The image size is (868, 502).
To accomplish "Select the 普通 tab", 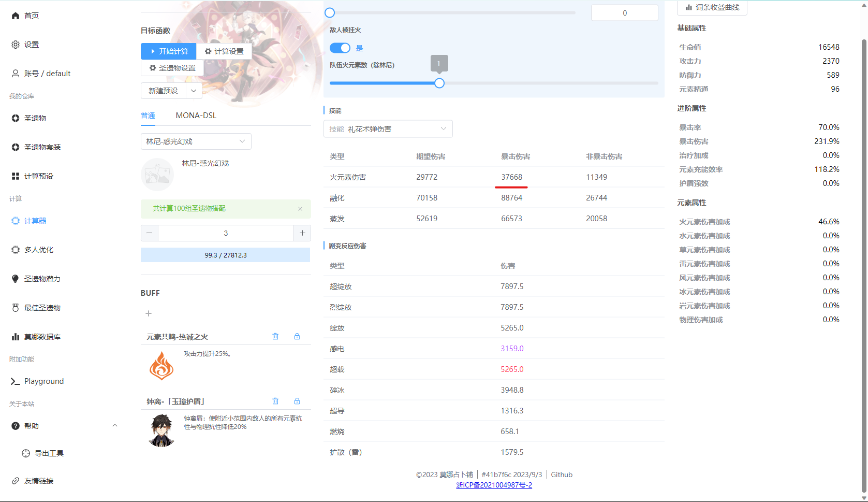I will coord(148,116).
